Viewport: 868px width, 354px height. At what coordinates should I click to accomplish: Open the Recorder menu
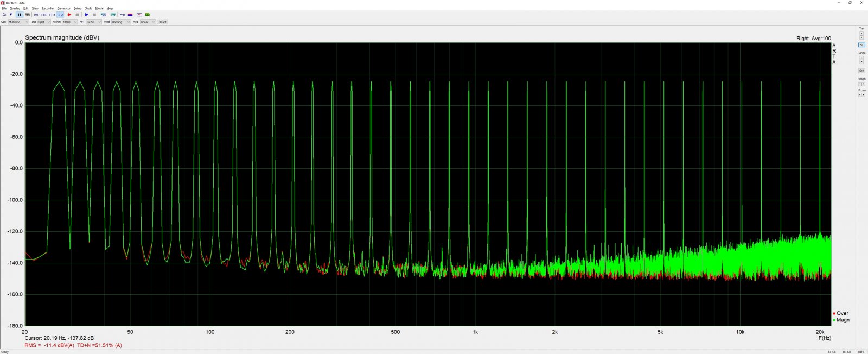[x=48, y=8]
